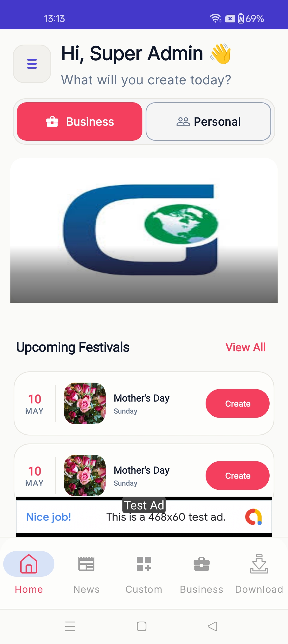
Task: Tap the waving hand emoji
Action: pos(221,54)
